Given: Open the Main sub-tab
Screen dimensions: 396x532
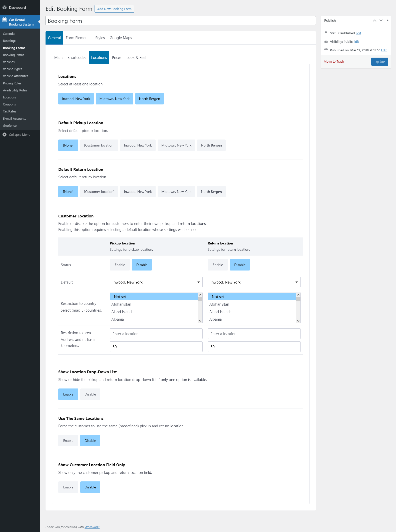Looking at the screenshot, I should pyautogui.click(x=59, y=58).
